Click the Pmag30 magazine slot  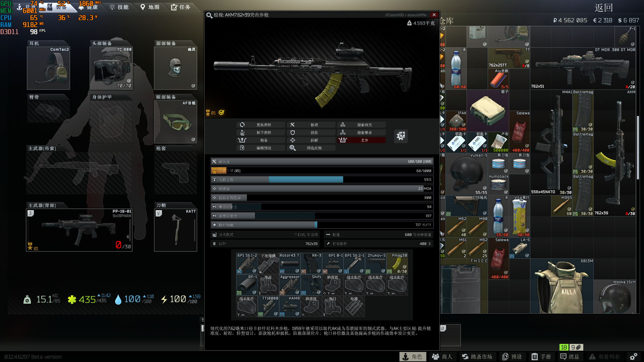tap(397, 263)
